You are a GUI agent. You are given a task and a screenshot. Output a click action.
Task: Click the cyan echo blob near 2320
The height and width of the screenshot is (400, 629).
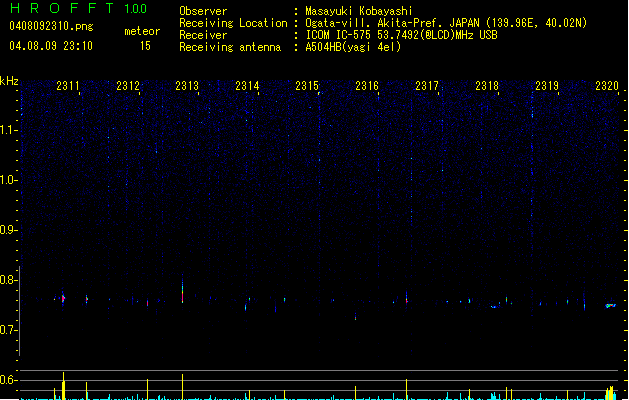pyautogui.click(x=610, y=306)
